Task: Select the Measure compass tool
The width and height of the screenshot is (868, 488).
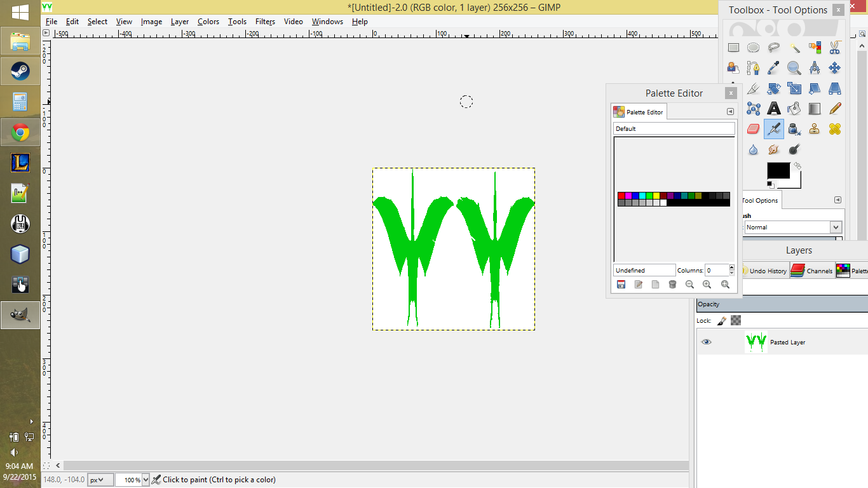Action: point(815,68)
